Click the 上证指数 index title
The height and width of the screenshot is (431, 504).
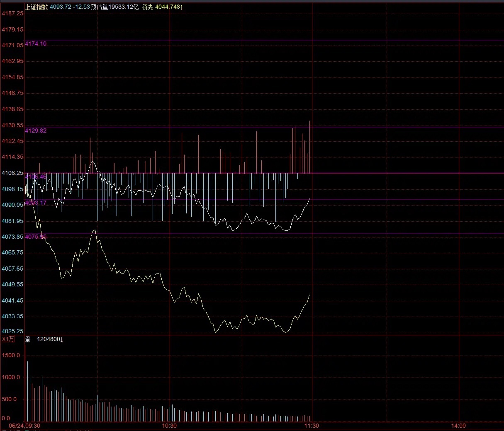(x=37, y=7)
